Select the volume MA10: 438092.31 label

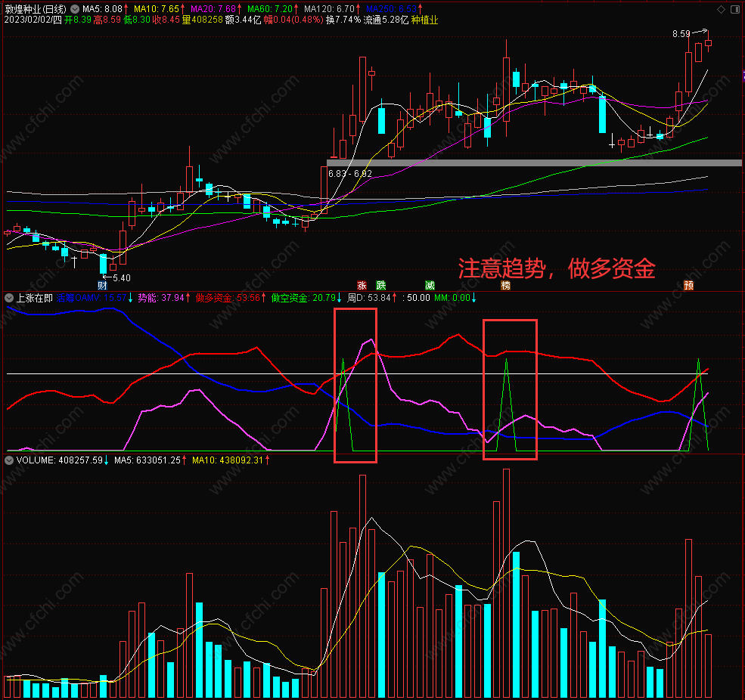tap(227, 460)
